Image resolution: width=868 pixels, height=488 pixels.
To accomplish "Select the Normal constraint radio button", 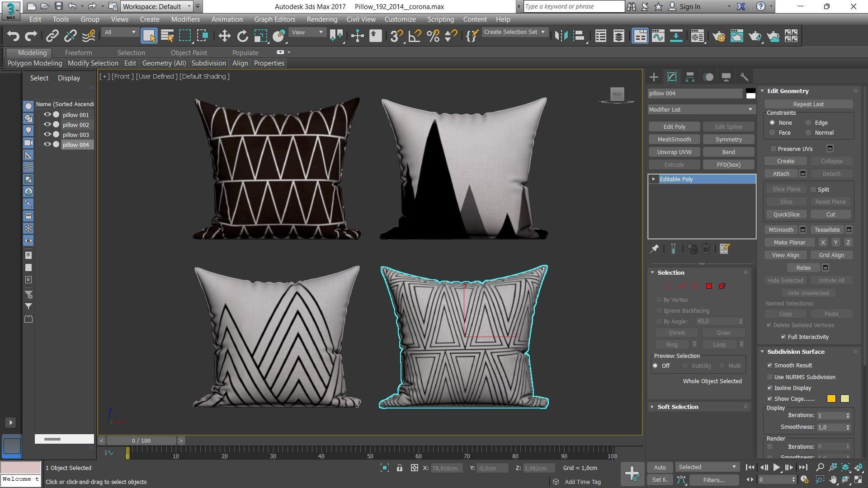I will point(808,133).
